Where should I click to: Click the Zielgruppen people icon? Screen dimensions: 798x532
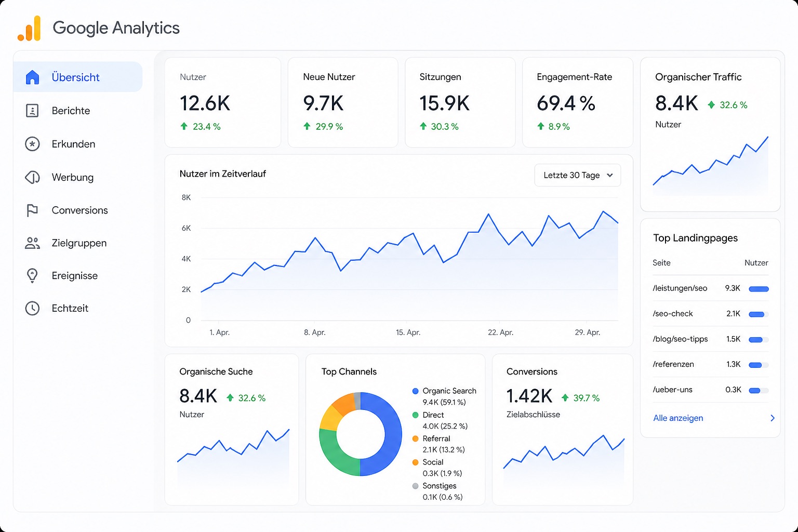click(x=32, y=243)
